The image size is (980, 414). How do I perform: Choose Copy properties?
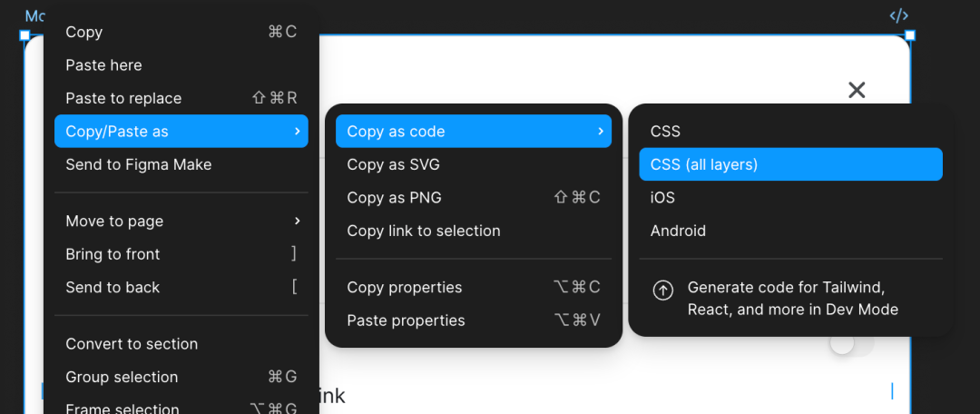click(x=404, y=287)
